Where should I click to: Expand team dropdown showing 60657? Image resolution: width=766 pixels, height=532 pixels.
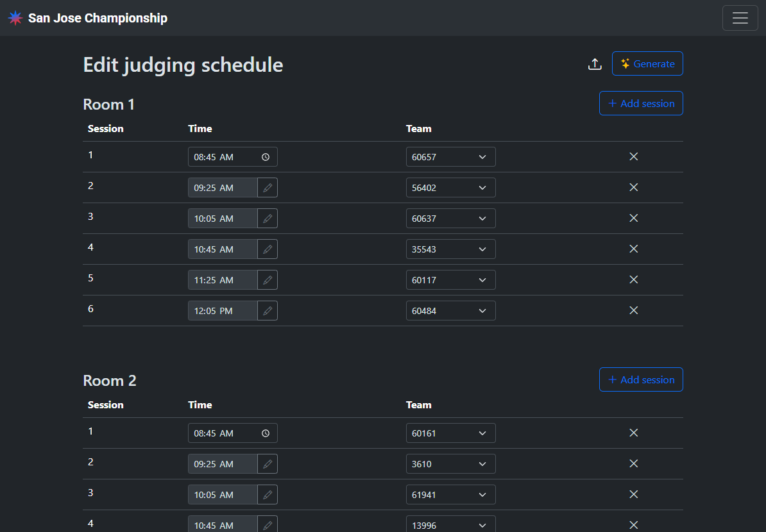pos(450,157)
